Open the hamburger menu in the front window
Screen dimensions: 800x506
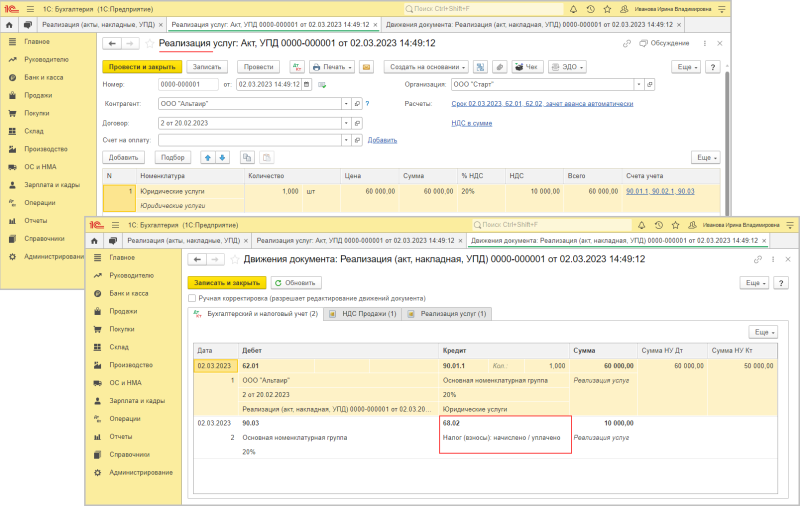(x=115, y=225)
